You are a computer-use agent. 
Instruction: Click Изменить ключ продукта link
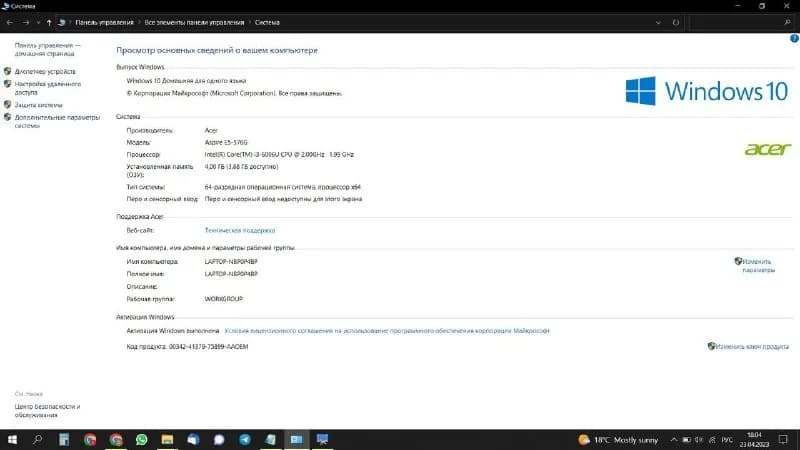point(753,347)
